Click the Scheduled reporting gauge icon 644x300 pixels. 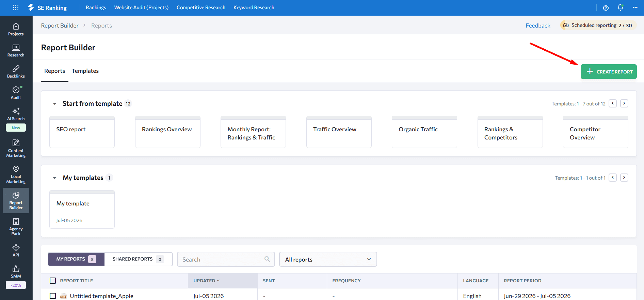click(x=566, y=25)
